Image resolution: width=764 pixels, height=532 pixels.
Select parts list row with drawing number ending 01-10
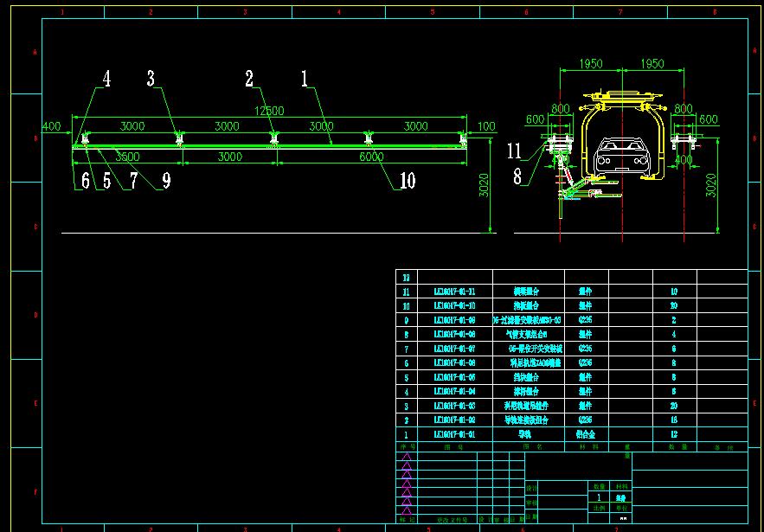tap(572, 306)
